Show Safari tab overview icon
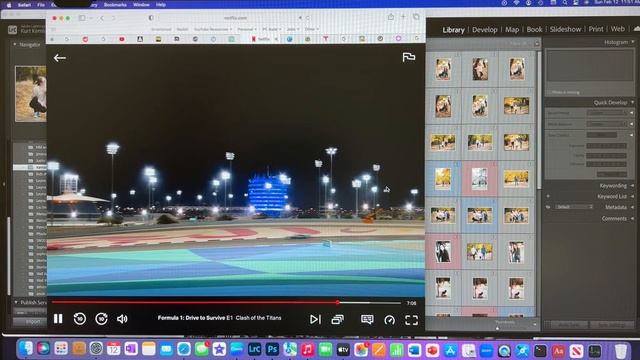640x360 pixels. (416, 17)
